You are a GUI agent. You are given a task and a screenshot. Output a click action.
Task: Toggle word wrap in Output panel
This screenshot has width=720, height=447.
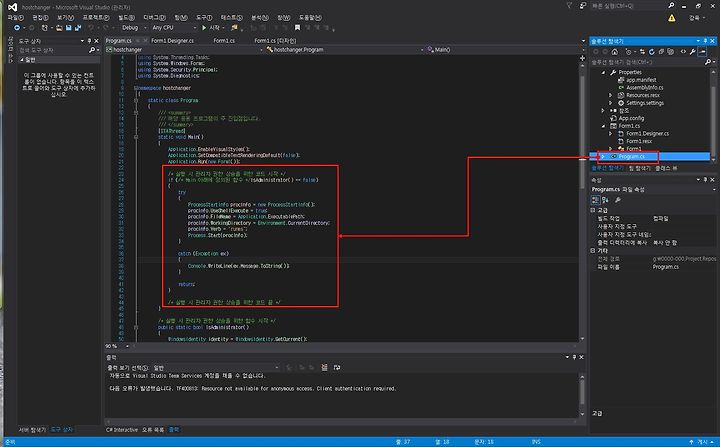pos(337,368)
